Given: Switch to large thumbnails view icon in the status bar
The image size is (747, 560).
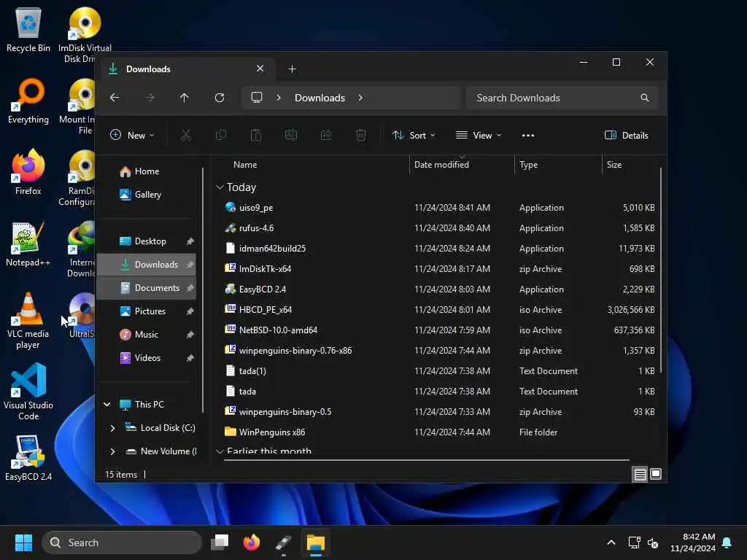Looking at the screenshot, I should (x=656, y=474).
